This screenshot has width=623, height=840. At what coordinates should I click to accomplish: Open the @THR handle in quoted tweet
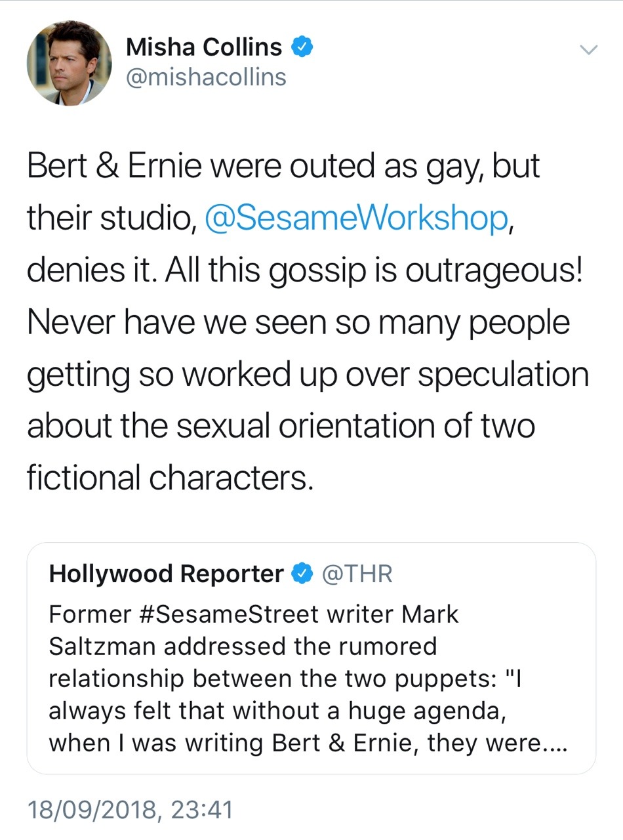point(357,574)
